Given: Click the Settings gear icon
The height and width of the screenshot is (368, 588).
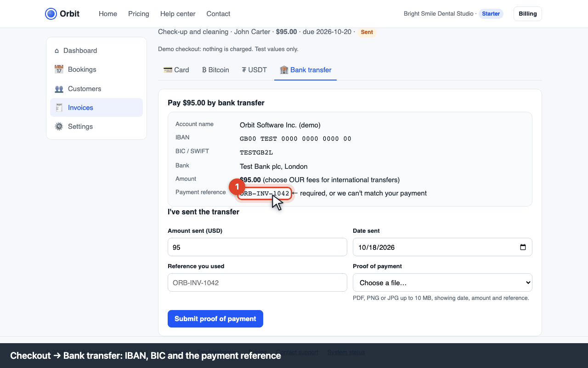Looking at the screenshot, I should (x=59, y=126).
